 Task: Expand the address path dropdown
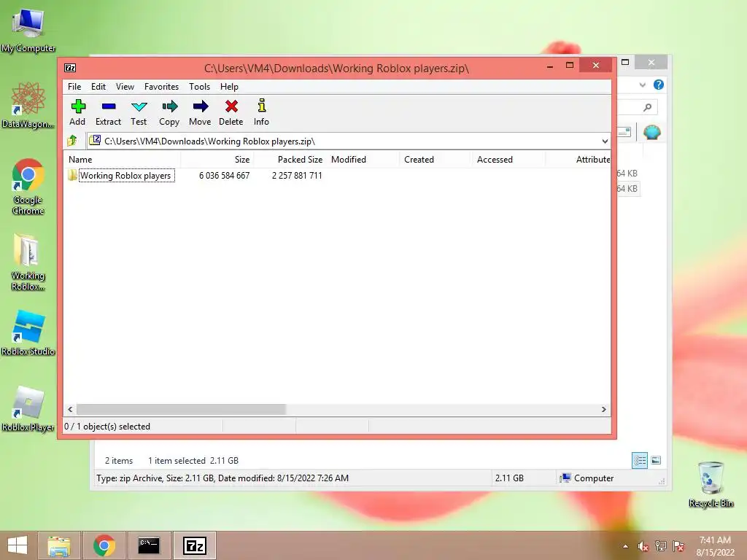[605, 141]
